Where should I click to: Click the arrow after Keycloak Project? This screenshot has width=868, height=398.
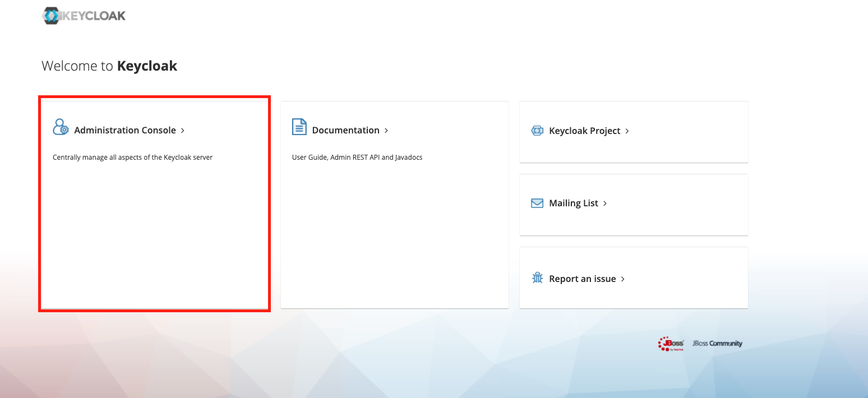click(627, 131)
